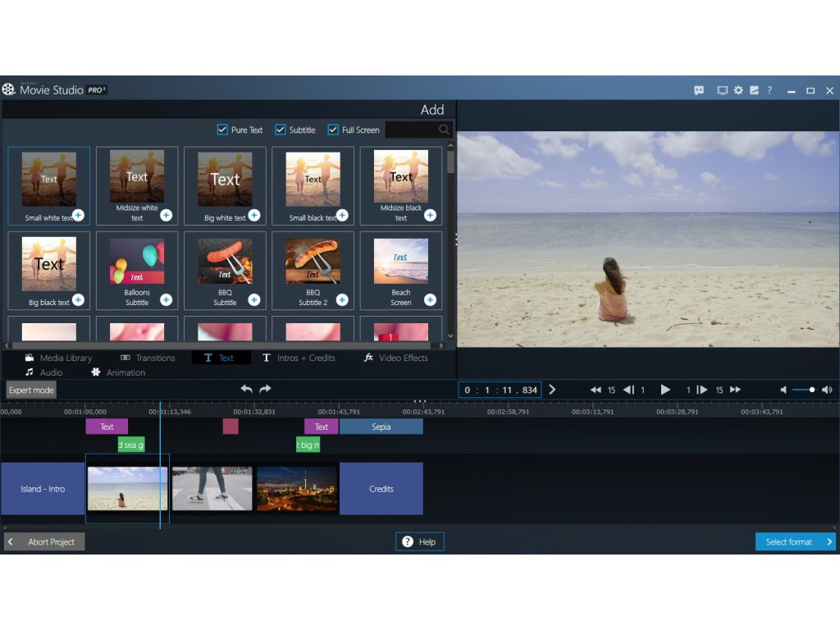Click the question mark help icon
The height and width of the screenshot is (630, 840).
[769, 90]
